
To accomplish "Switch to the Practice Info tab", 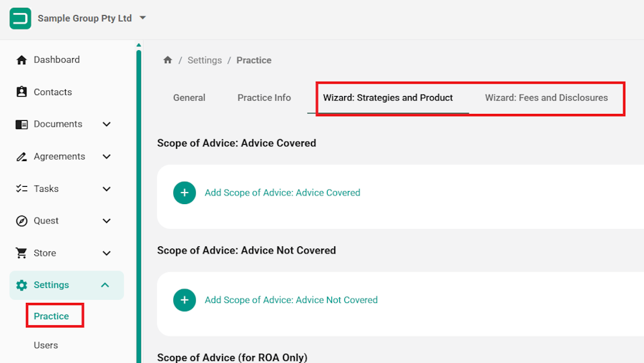I will tap(264, 98).
